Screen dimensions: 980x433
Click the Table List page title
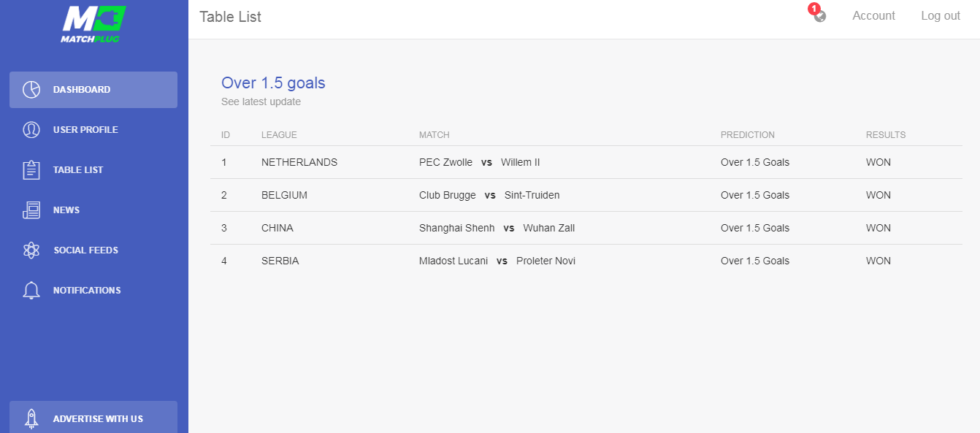(x=230, y=17)
